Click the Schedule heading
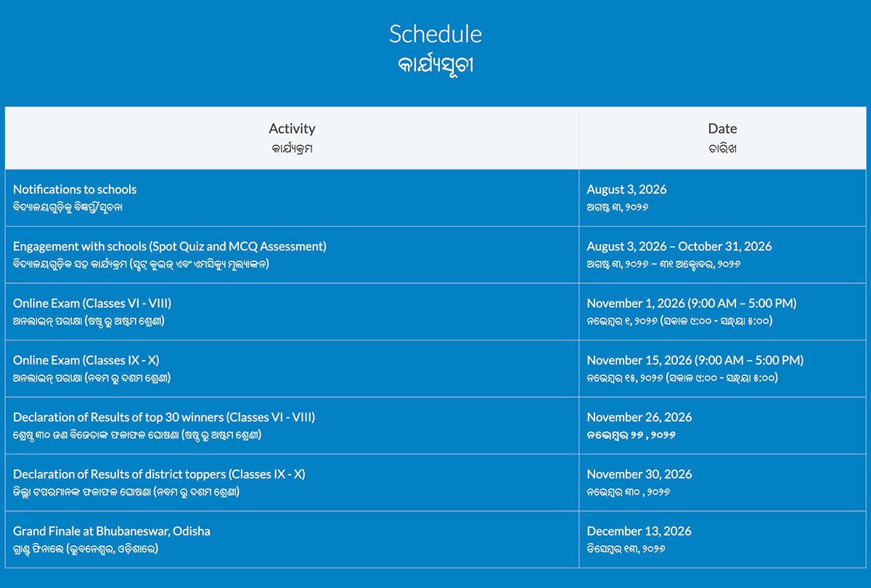 click(435, 33)
